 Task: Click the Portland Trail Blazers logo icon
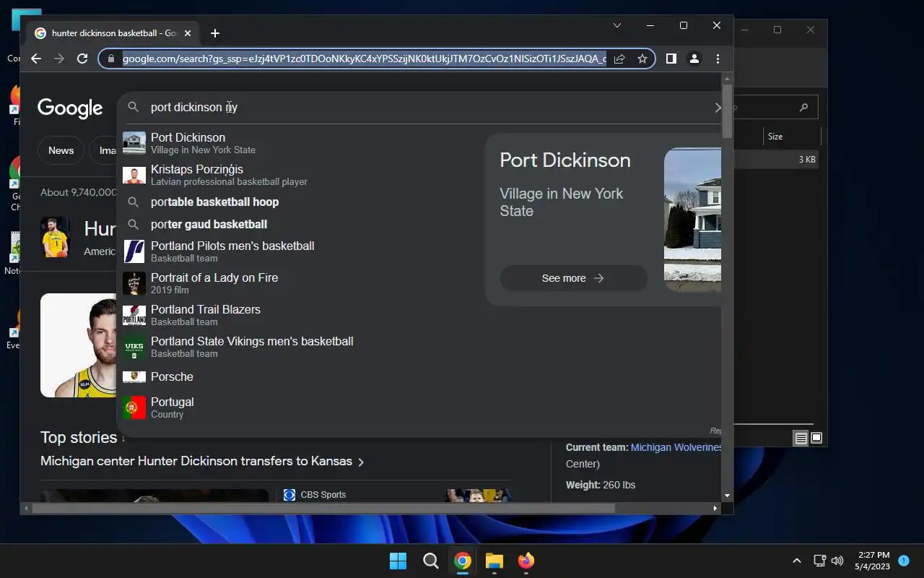pos(134,315)
